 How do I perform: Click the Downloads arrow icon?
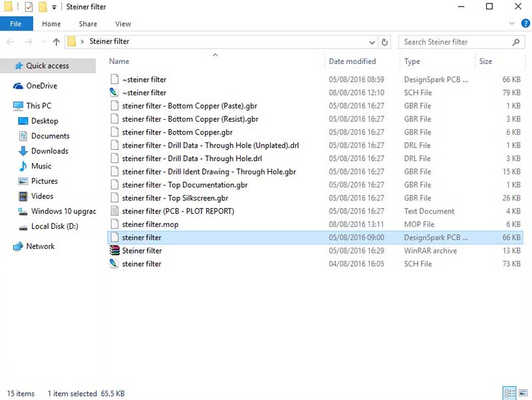23,151
